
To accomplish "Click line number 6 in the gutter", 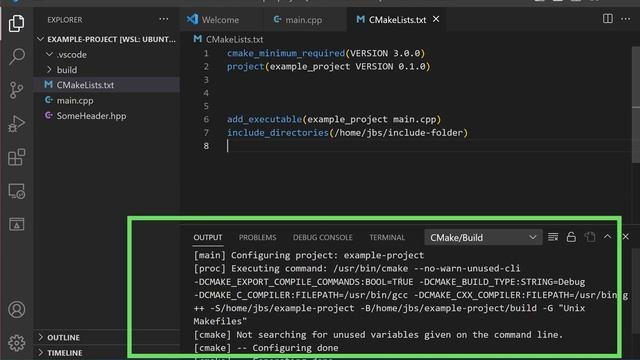I will point(206,119).
